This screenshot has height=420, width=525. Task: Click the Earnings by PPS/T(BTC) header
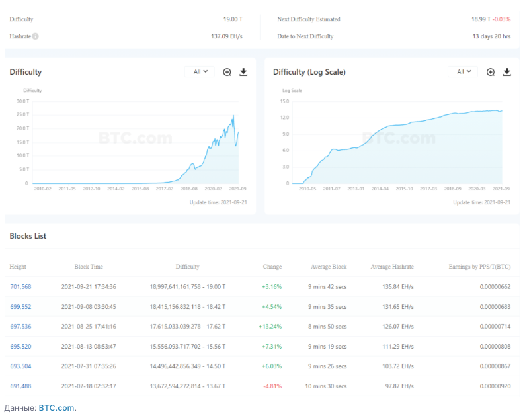[475, 267]
